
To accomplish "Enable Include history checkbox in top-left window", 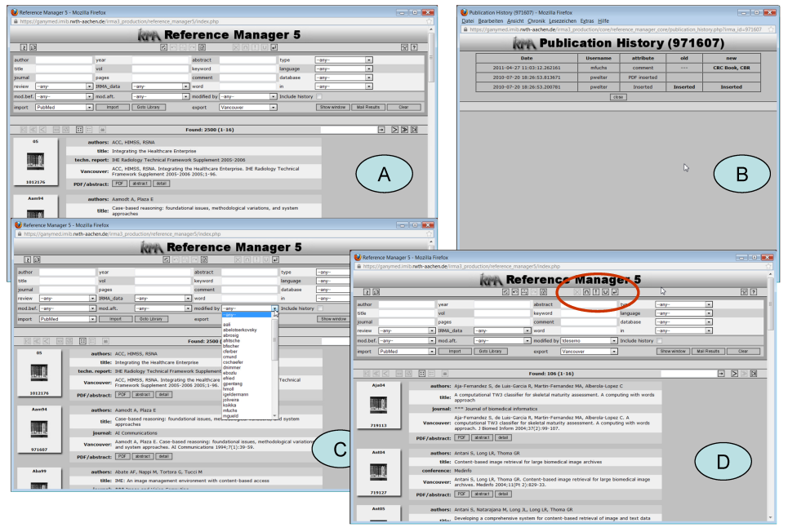I will click(319, 96).
